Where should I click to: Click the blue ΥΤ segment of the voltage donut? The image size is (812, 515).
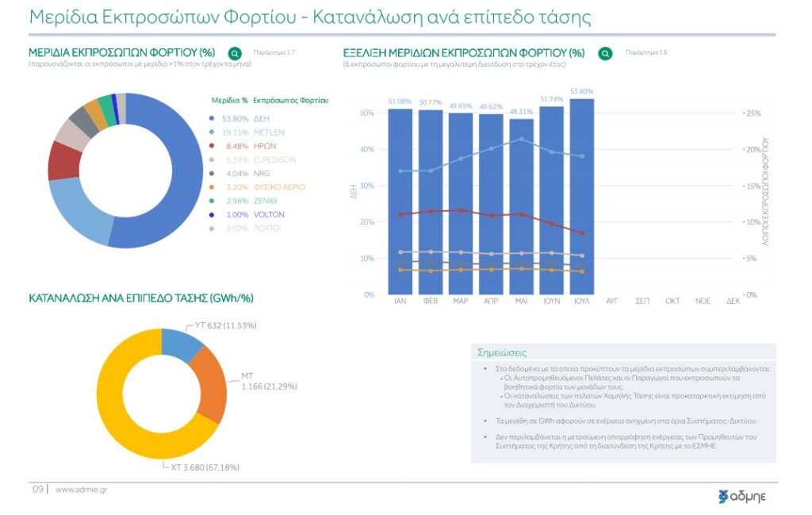[182, 344]
